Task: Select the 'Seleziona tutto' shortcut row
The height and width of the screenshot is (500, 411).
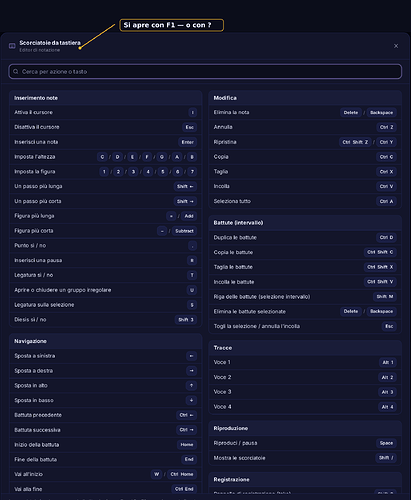Action: click(305, 201)
